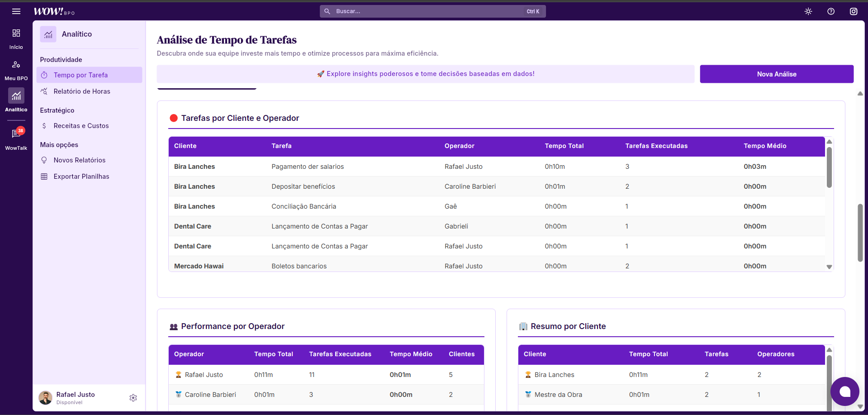
Task: Click the main page vertical scrollbar thumb
Action: (x=860, y=233)
